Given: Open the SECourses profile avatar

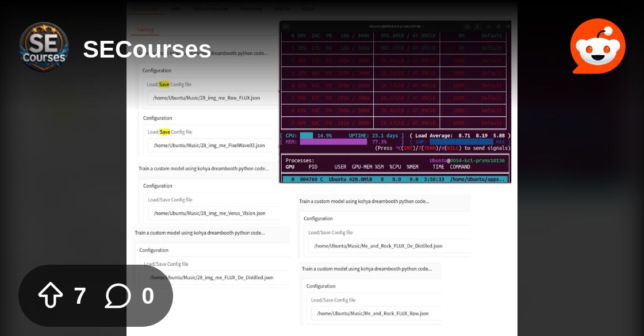Looking at the screenshot, I should [x=44, y=47].
